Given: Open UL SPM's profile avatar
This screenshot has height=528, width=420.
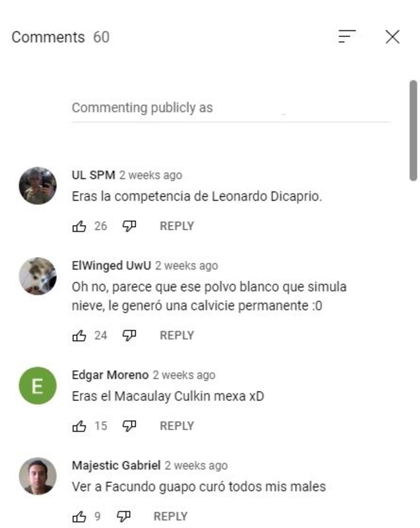Looking at the screenshot, I should click(x=37, y=186).
